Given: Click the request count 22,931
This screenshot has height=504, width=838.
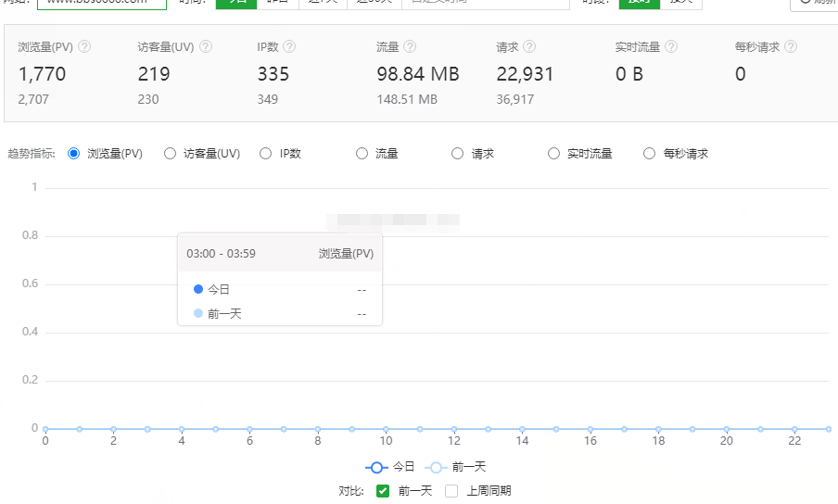Looking at the screenshot, I should (525, 74).
